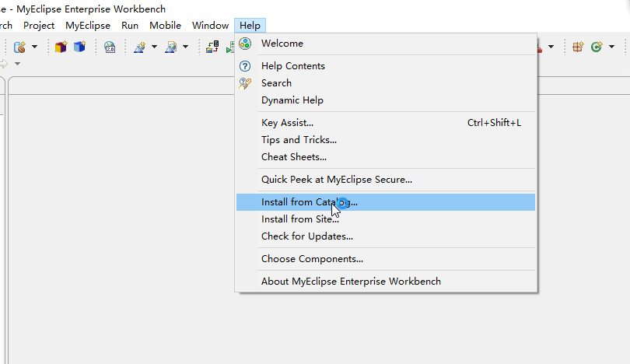Expand the database bean icon dropdown arrow
This screenshot has width=630, height=364.
pyautogui.click(x=34, y=47)
